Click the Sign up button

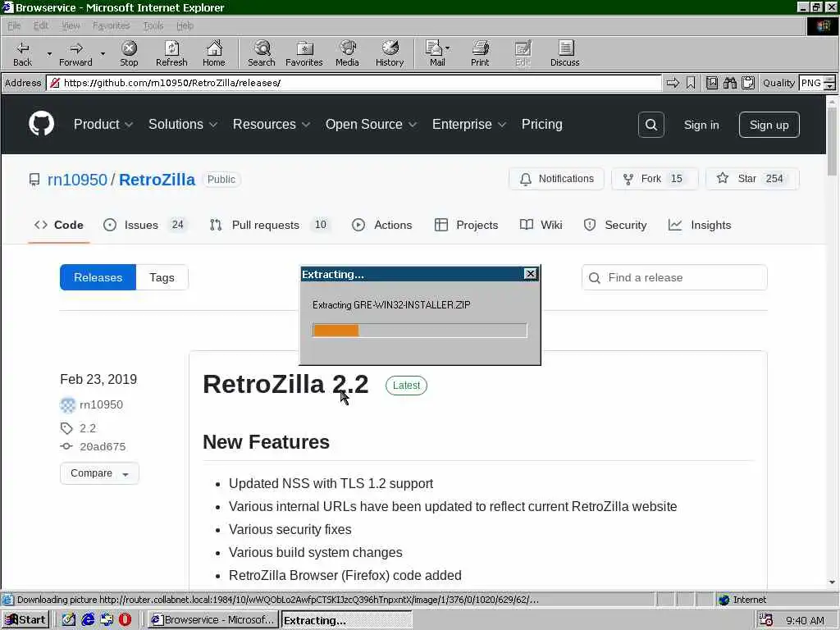pyautogui.click(x=769, y=125)
